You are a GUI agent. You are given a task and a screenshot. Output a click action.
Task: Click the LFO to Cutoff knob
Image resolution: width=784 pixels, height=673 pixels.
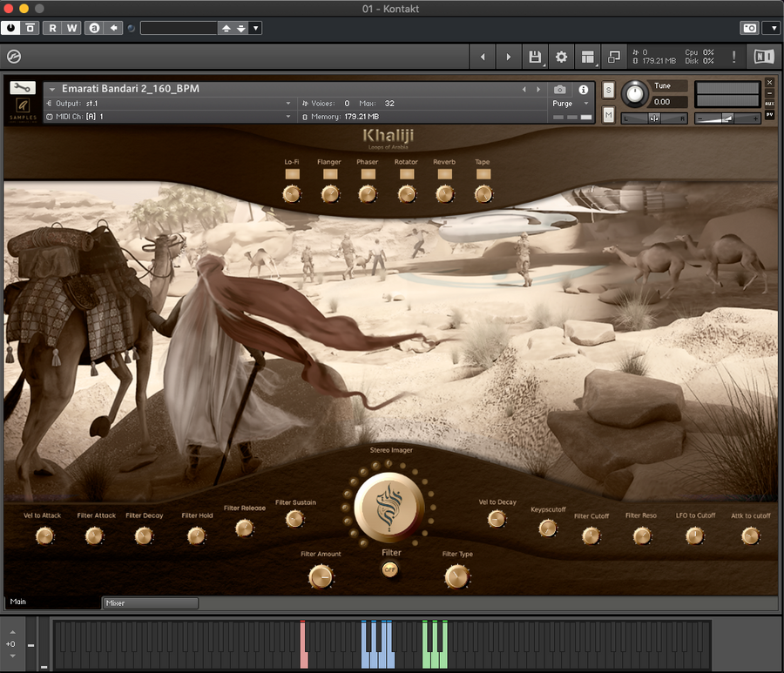694,536
